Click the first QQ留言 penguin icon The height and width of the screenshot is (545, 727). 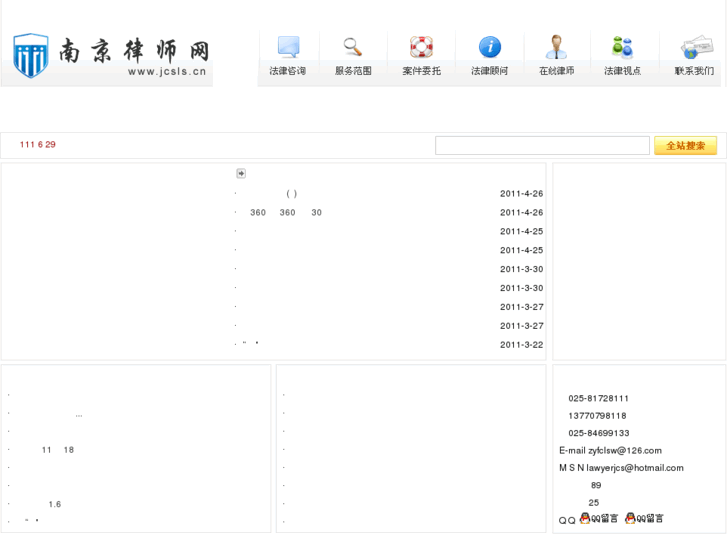point(585,518)
